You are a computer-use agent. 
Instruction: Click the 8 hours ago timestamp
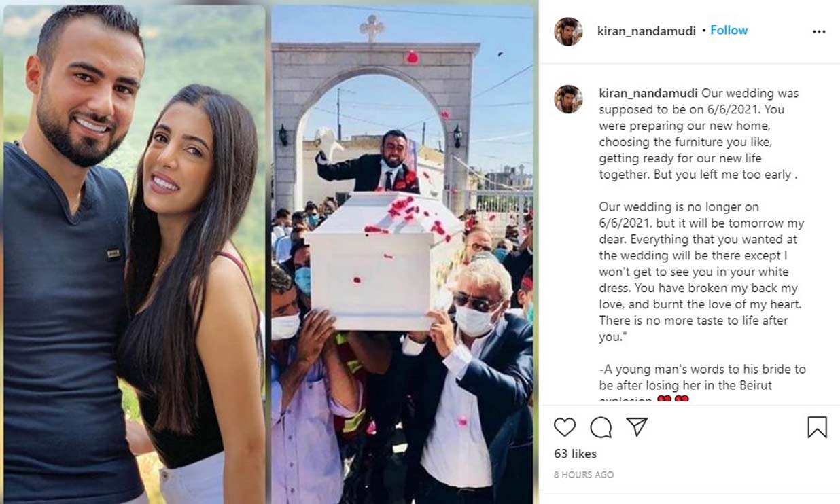(x=584, y=475)
